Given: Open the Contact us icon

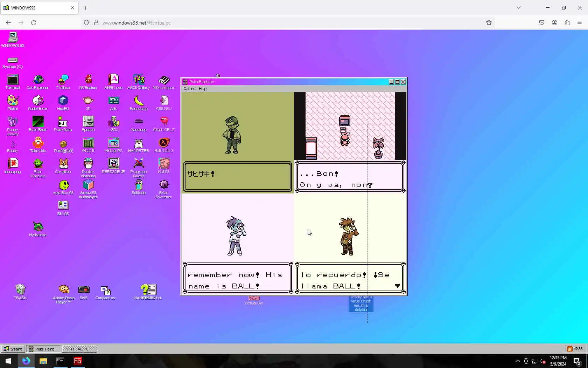Looking at the screenshot, I should tap(105, 293).
